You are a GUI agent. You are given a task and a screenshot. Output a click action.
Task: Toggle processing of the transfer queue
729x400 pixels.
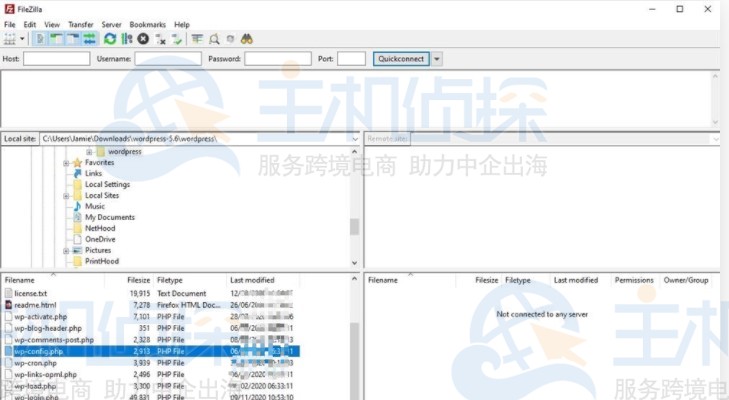[x=126, y=39]
